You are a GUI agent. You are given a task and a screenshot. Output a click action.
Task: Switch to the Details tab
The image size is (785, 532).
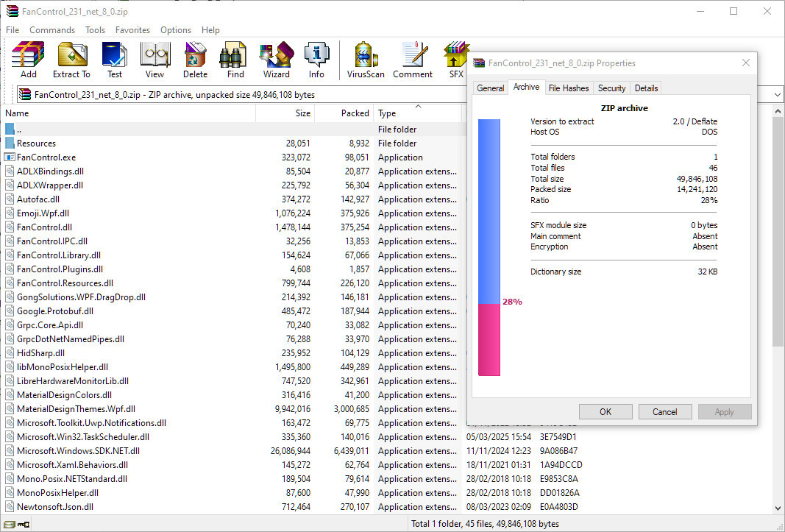[x=647, y=88]
